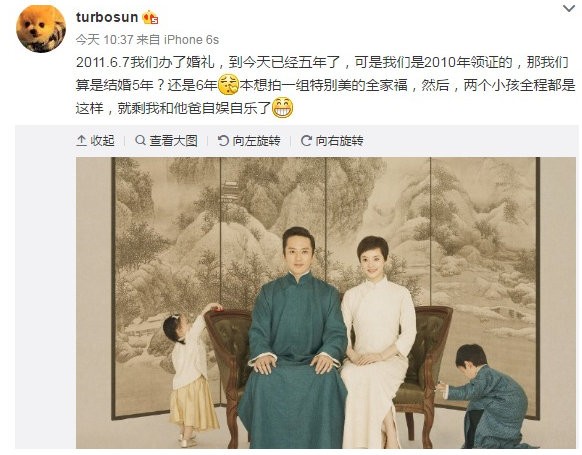
Task: Open the 今天 10:37 timestamp link
Action: click(x=104, y=39)
